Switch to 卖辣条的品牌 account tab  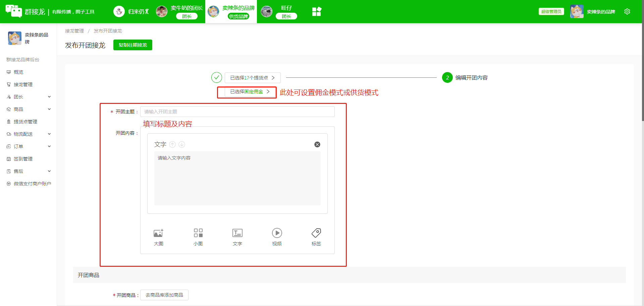coord(231,11)
